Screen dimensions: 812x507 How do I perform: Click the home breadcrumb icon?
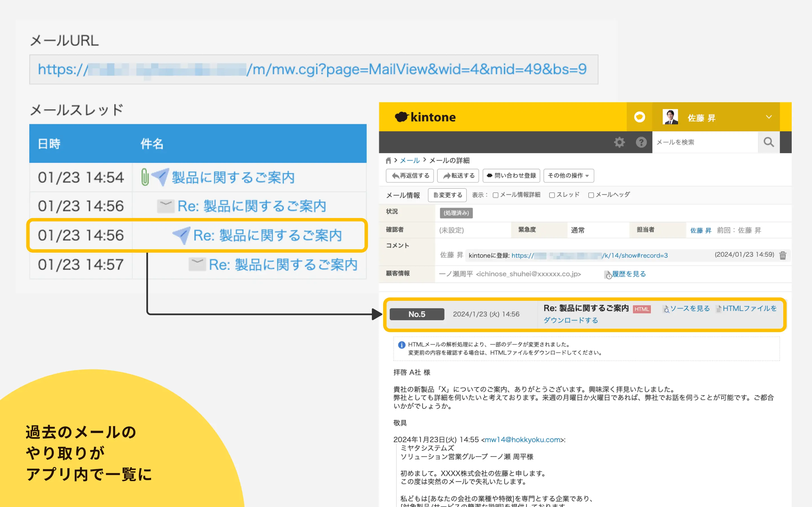coord(388,161)
